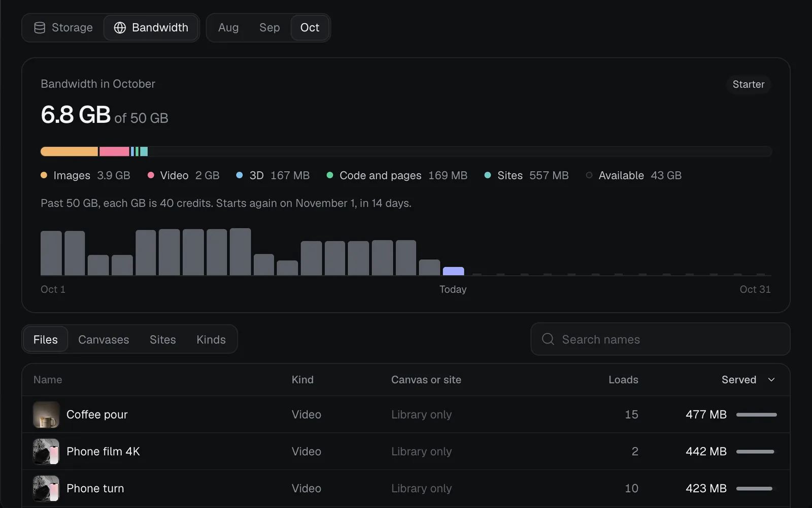This screenshot has height=508, width=812.
Task: Open the Phone turn thumbnail
Action: [46, 488]
